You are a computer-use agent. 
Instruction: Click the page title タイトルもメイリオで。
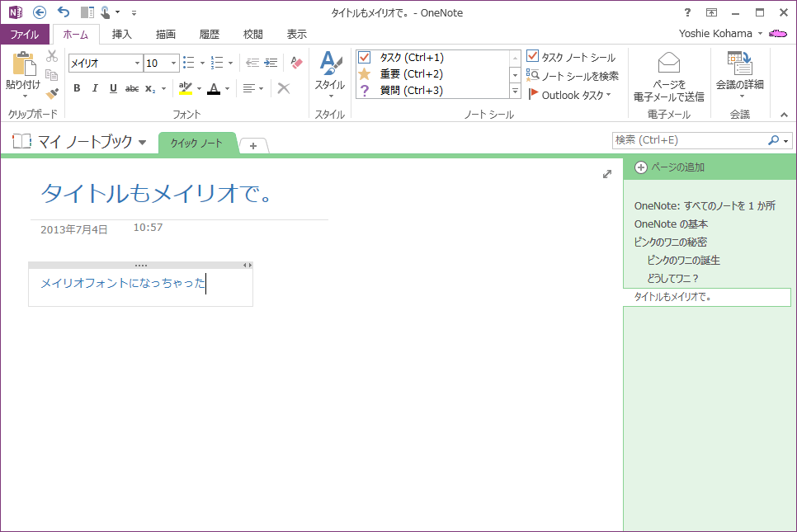[x=157, y=193]
